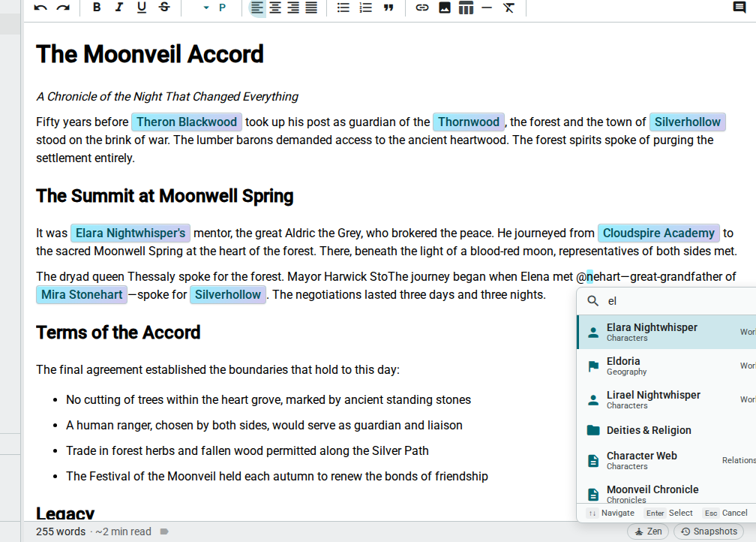756x542 pixels.
Task: Click the 'Legacy' heading
Action: pos(65,513)
